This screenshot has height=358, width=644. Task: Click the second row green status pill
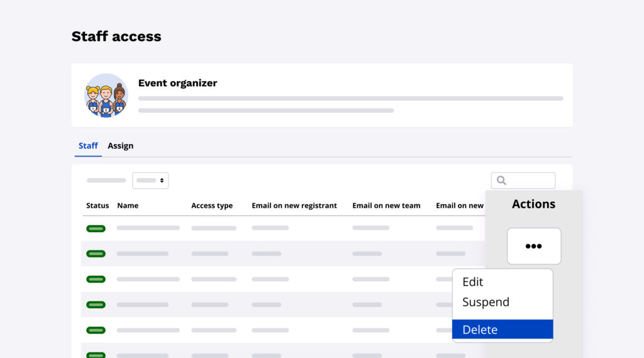tap(96, 254)
